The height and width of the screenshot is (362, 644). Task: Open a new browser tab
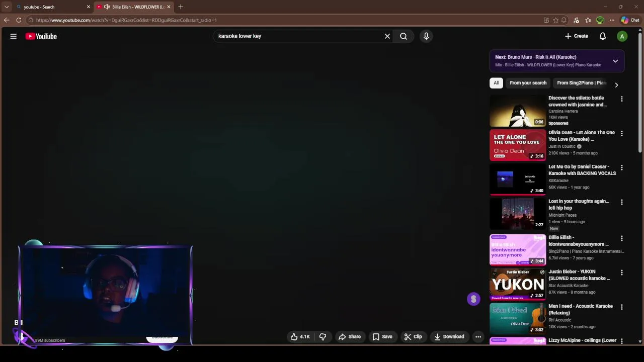[181, 7]
